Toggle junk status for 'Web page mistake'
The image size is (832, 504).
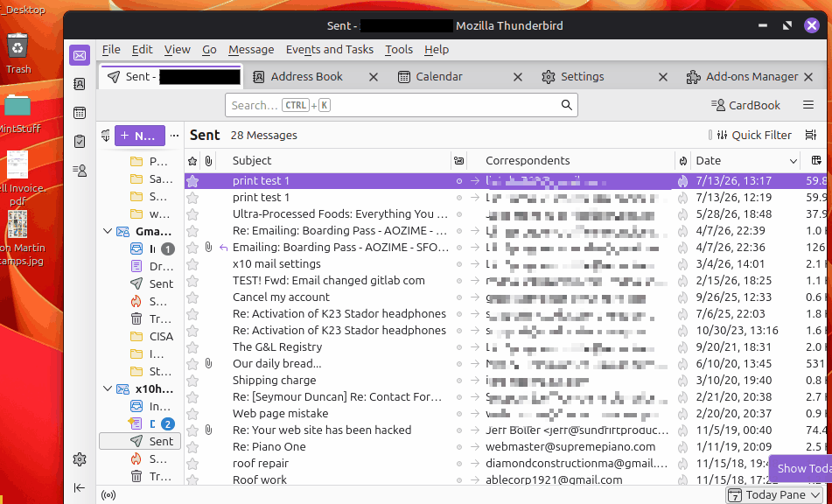tap(683, 414)
